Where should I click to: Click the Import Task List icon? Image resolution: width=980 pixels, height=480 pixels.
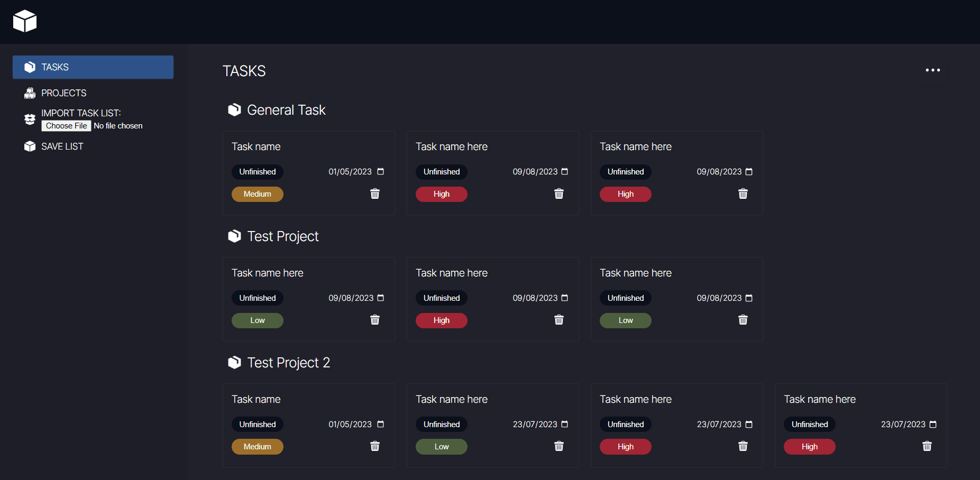30,119
